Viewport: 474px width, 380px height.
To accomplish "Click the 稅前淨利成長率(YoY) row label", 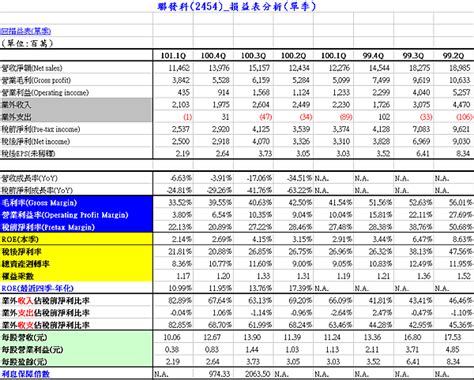I will [x=37, y=190].
